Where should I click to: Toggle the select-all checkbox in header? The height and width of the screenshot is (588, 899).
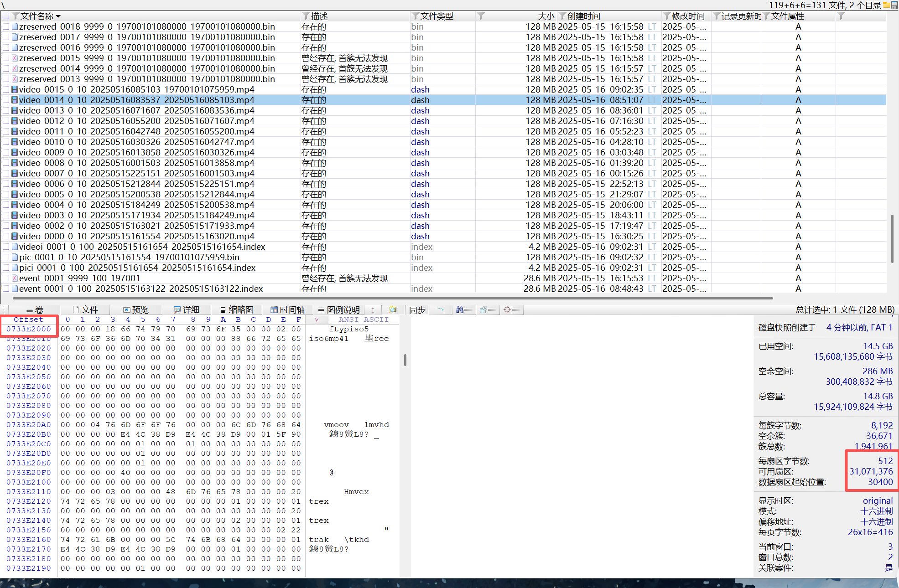click(x=6, y=16)
